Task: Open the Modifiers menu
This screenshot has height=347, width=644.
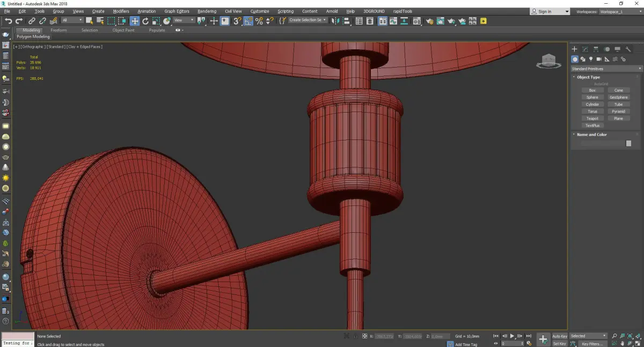Action: [x=121, y=11]
